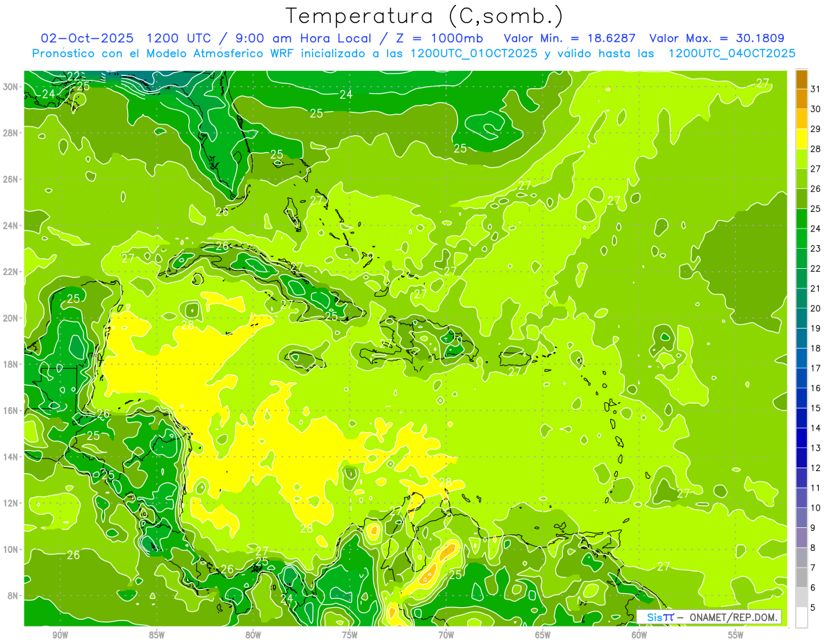Click the longitude label "55W"

click(x=736, y=635)
